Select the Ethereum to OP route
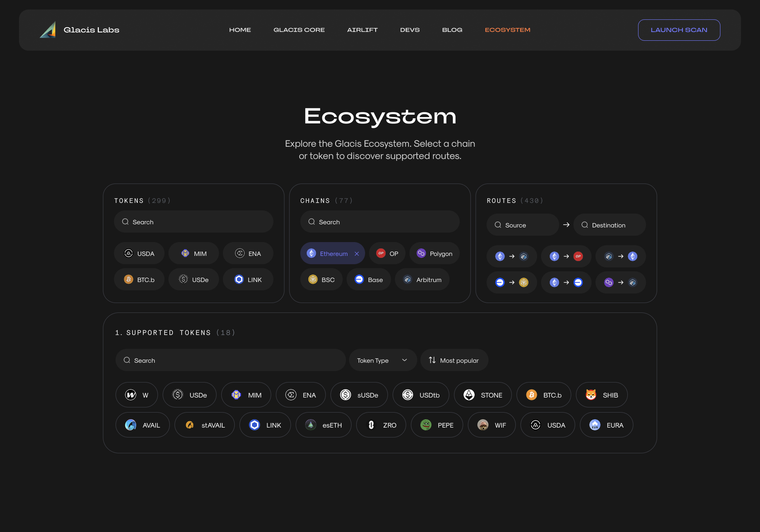The height and width of the screenshot is (532, 760). click(x=566, y=256)
